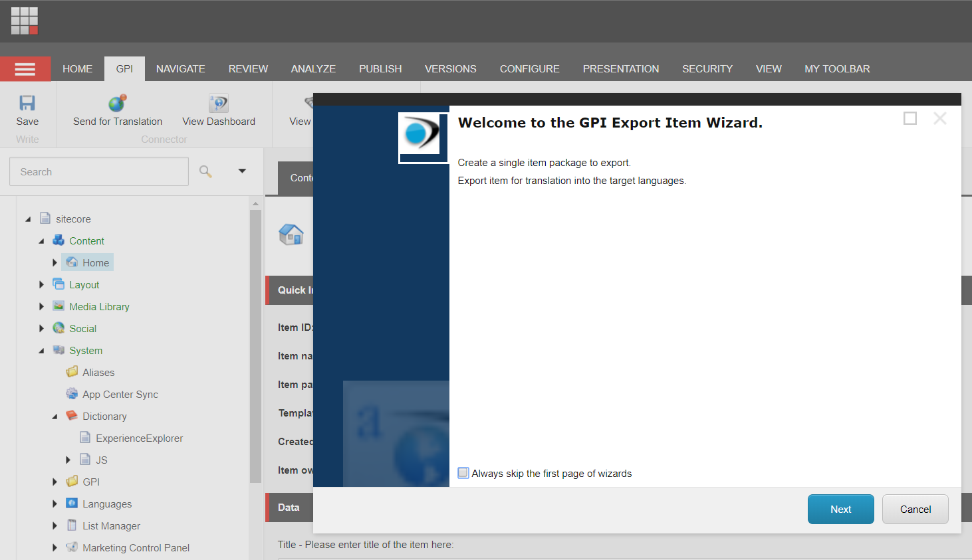Click Next in the GPI Export wizard

(x=840, y=509)
